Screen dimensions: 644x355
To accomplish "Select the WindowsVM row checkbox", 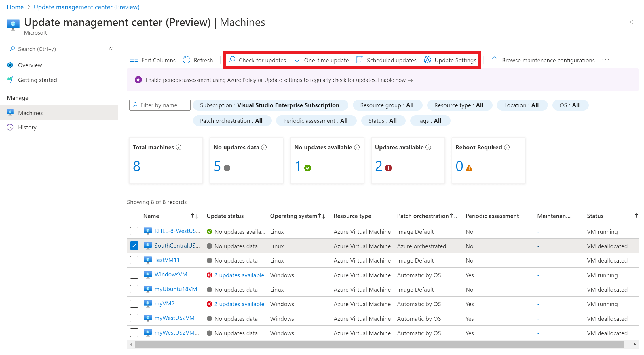I will 134,275.
